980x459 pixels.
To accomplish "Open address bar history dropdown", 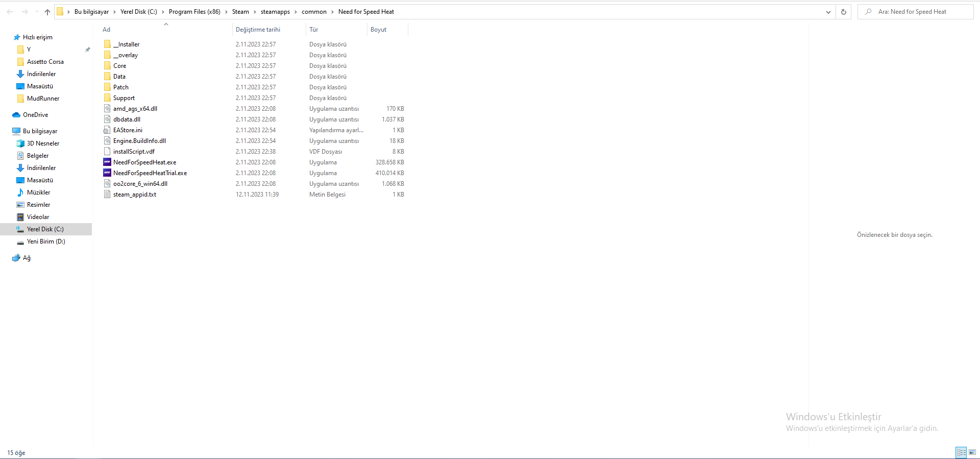I will click(828, 12).
